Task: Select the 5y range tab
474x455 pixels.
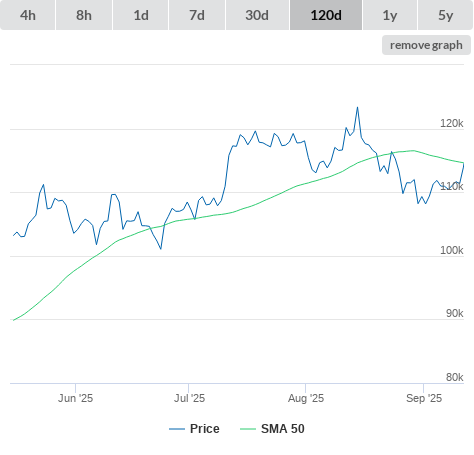Action: click(x=445, y=15)
